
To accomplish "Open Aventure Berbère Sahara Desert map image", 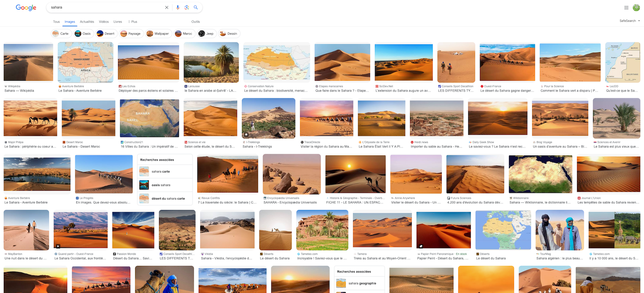I will pyautogui.click(x=86, y=62).
